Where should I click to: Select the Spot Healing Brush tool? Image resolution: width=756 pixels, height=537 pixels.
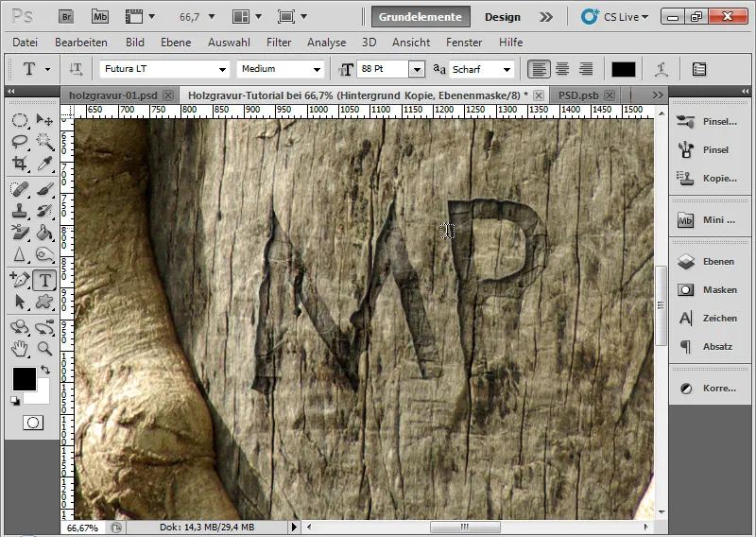19,189
